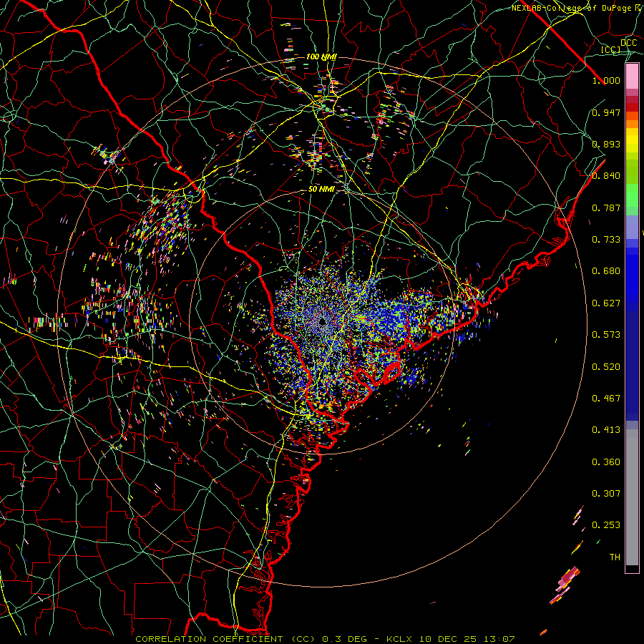Click the 100 NMI range ring label
Screen dimensions: 644x644
[x=321, y=57]
